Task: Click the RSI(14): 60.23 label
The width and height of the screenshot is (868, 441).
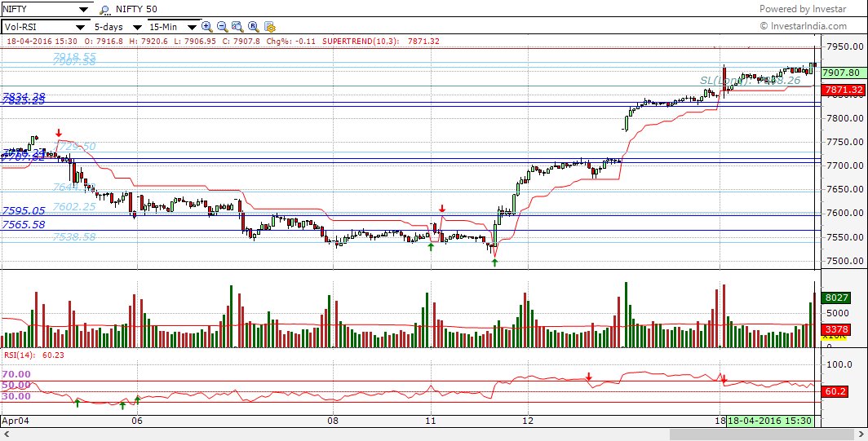Action: click(x=33, y=355)
